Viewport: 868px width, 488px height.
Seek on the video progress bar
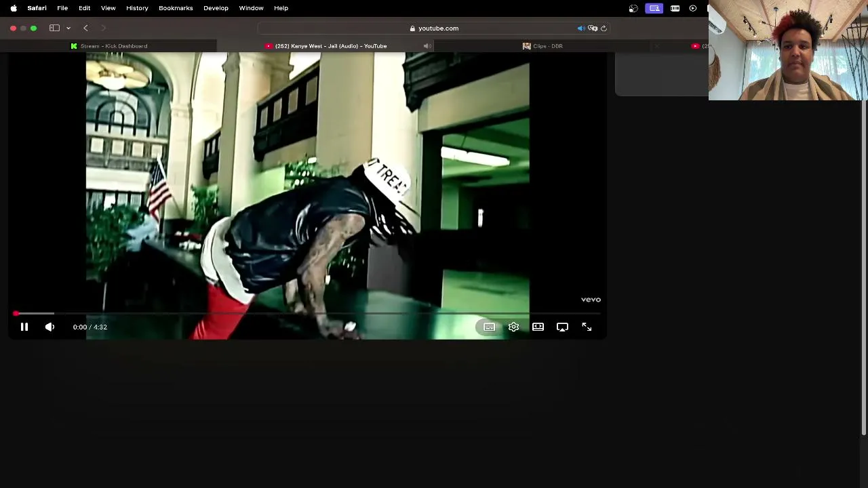pyautogui.click(x=307, y=313)
